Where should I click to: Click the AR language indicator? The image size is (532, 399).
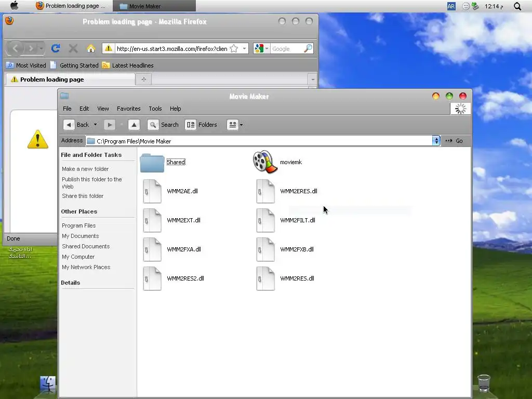pos(451,6)
